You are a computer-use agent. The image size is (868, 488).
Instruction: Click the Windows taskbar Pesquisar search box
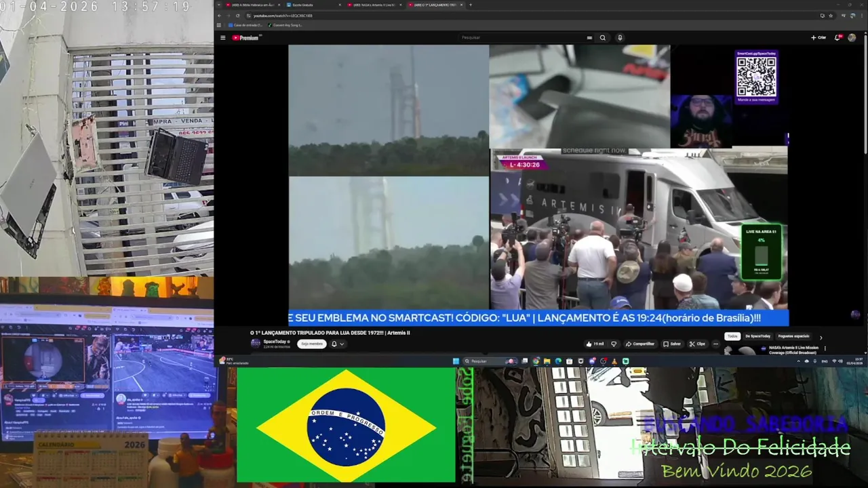pyautogui.click(x=490, y=361)
